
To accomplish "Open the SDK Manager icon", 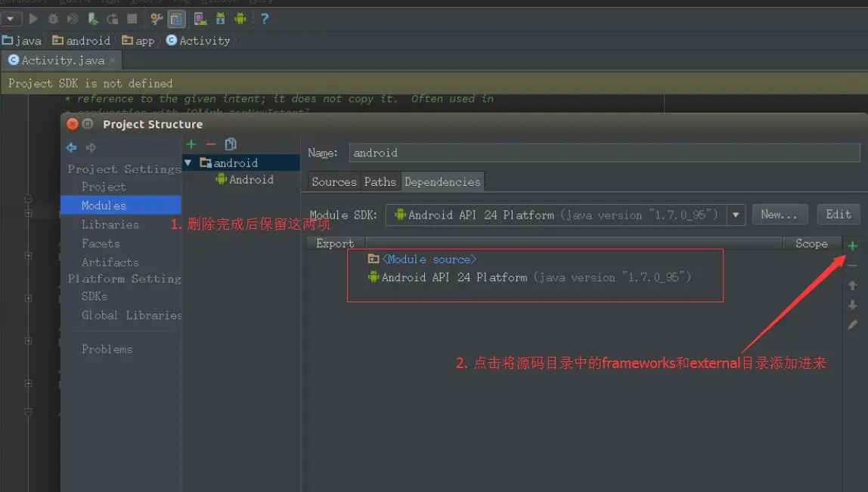I will pos(220,19).
